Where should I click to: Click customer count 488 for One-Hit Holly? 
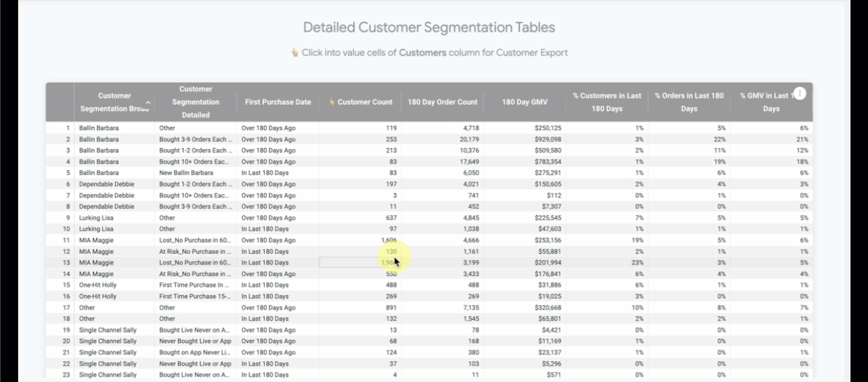[390, 285]
